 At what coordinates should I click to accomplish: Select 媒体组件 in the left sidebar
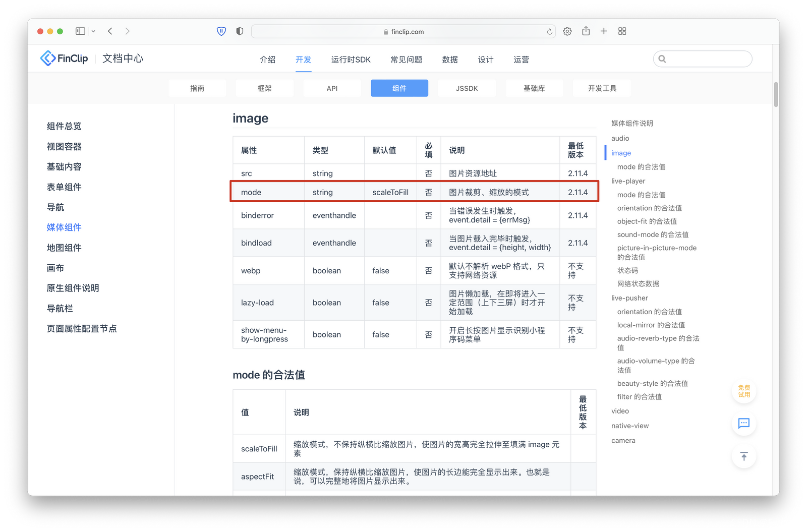pos(64,227)
